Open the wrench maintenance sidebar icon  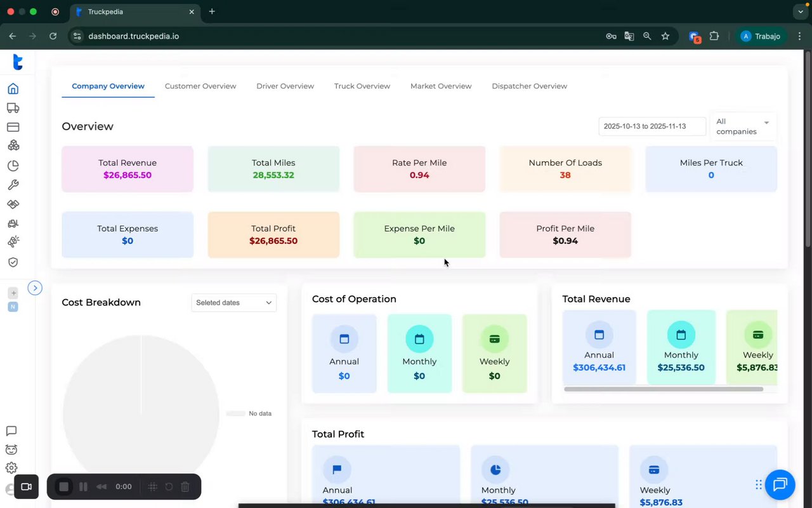pyautogui.click(x=13, y=185)
